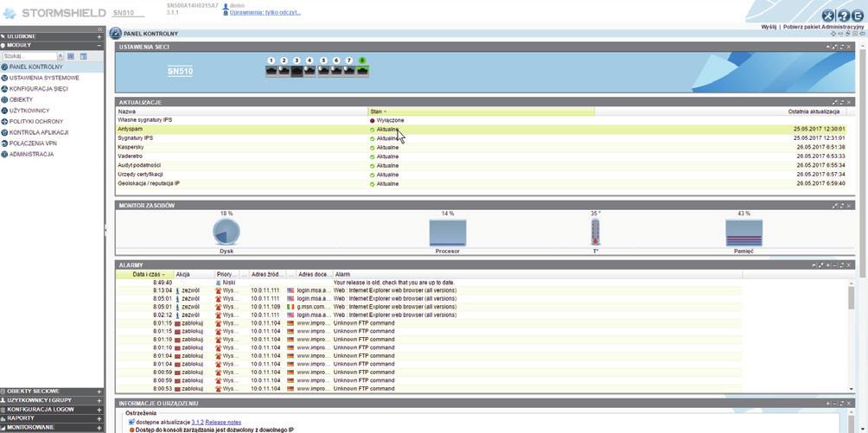Click the Dysk usage pie chart
Image resolution: width=868 pixels, height=433 pixels.
[227, 232]
